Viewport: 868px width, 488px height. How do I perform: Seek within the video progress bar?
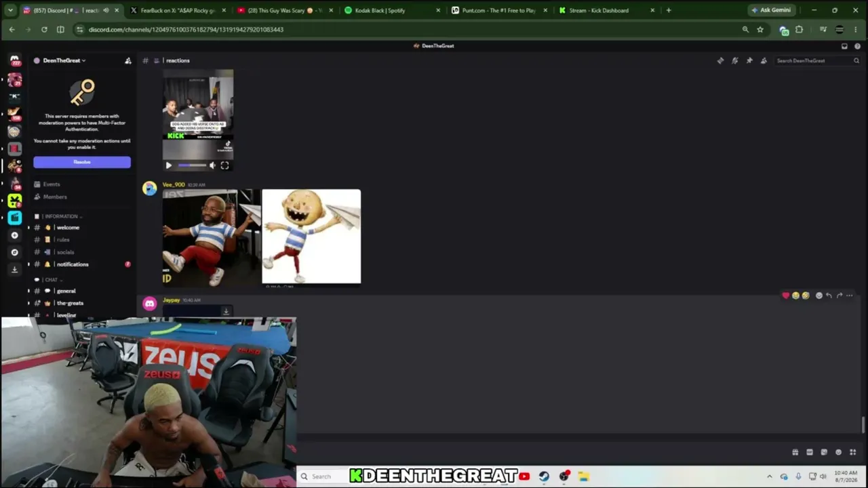(192, 165)
